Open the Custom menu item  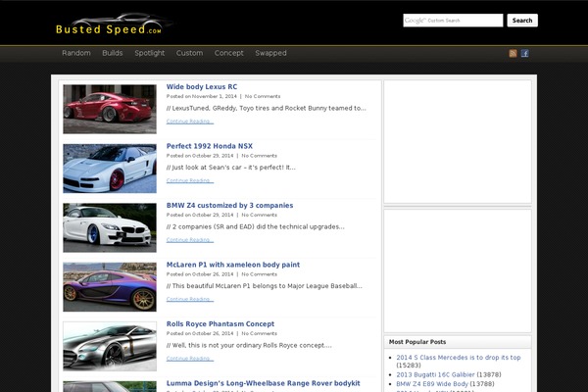189,53
